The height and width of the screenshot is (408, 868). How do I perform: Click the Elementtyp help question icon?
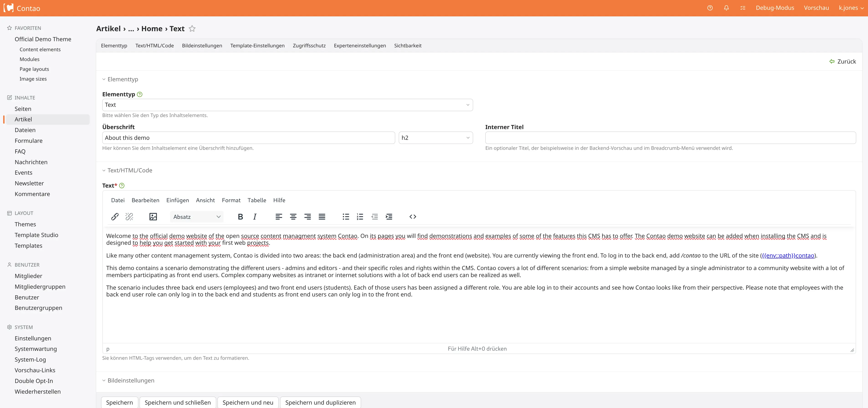[140, 94]
